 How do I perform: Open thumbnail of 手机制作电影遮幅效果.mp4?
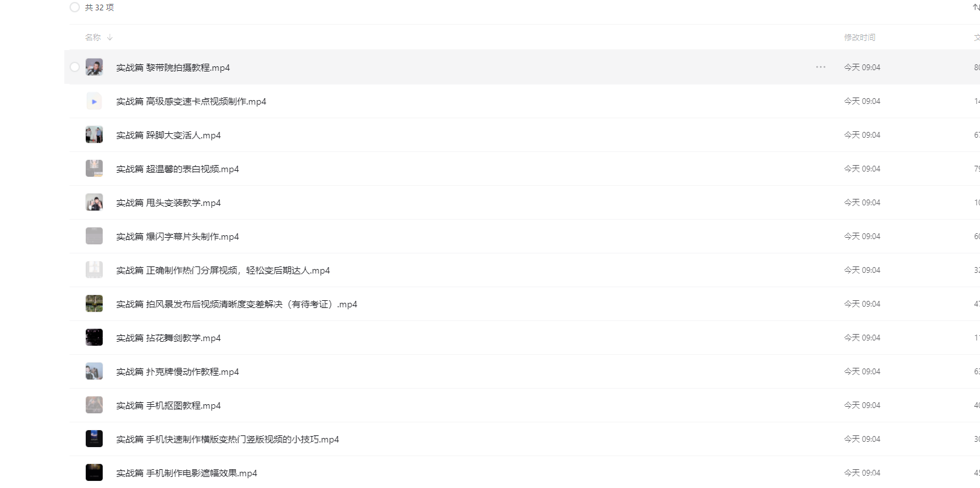click(x=94, y=472)
